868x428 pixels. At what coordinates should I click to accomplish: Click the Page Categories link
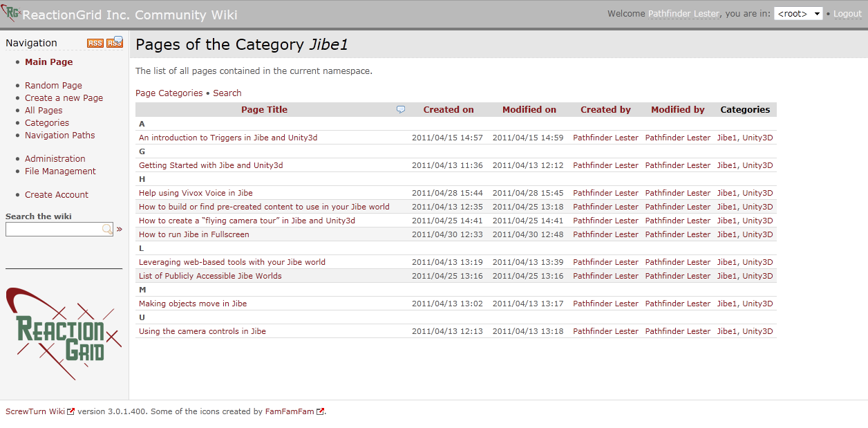point(169,93)
